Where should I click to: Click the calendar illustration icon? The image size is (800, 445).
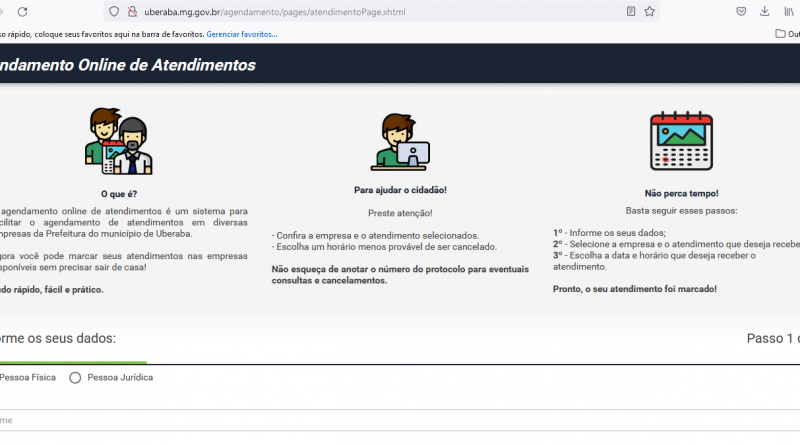coord(680,139)
